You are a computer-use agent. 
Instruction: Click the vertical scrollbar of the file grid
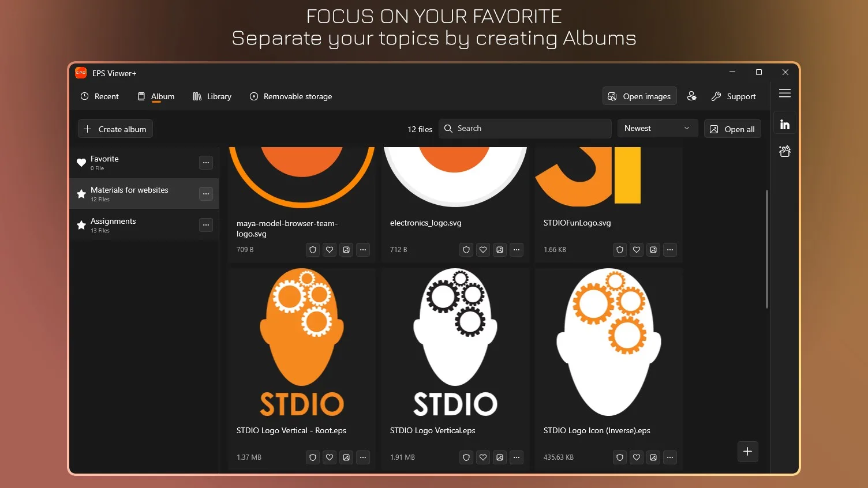(767, 249)
